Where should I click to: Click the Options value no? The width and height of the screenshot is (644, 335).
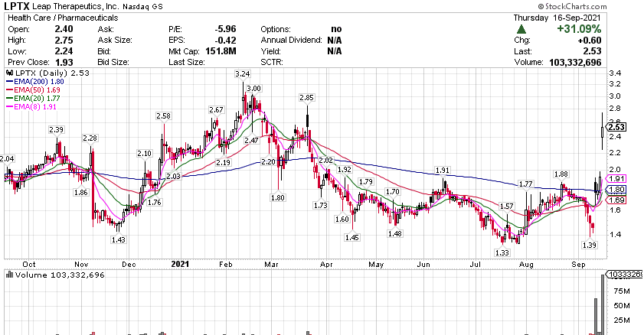336,29
